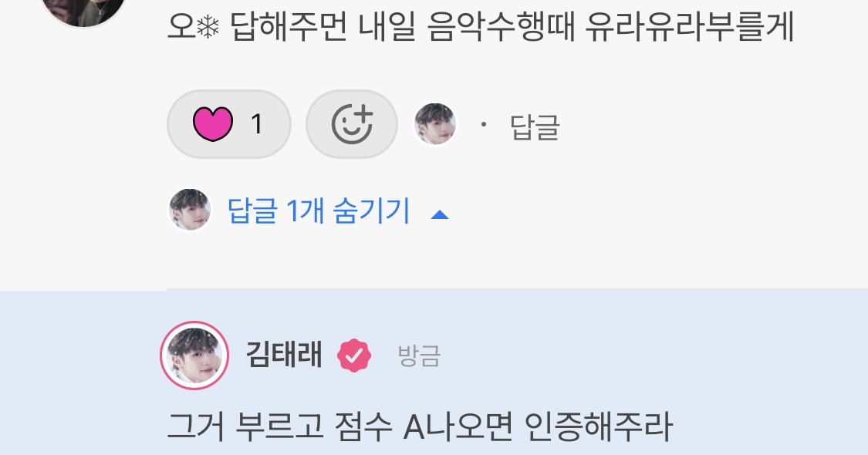Click the 방금 timestamp
This screenshot has width=868, height=455.
click(419, 356)
